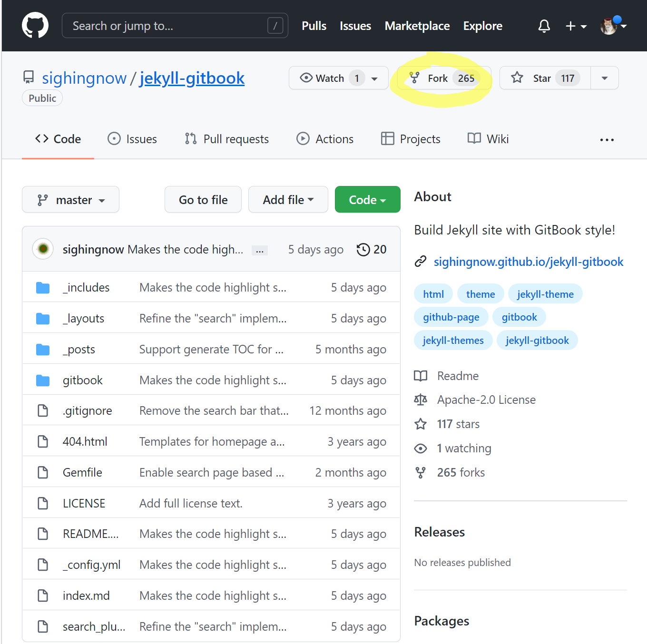Click the Readme book icon
The image size is (647, 644).
click(421, 376)
